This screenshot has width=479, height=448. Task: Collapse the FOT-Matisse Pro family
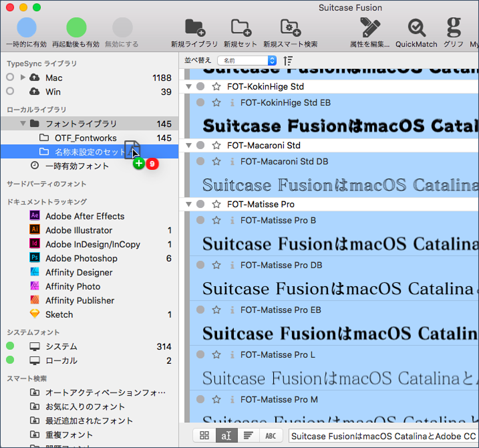189,204
